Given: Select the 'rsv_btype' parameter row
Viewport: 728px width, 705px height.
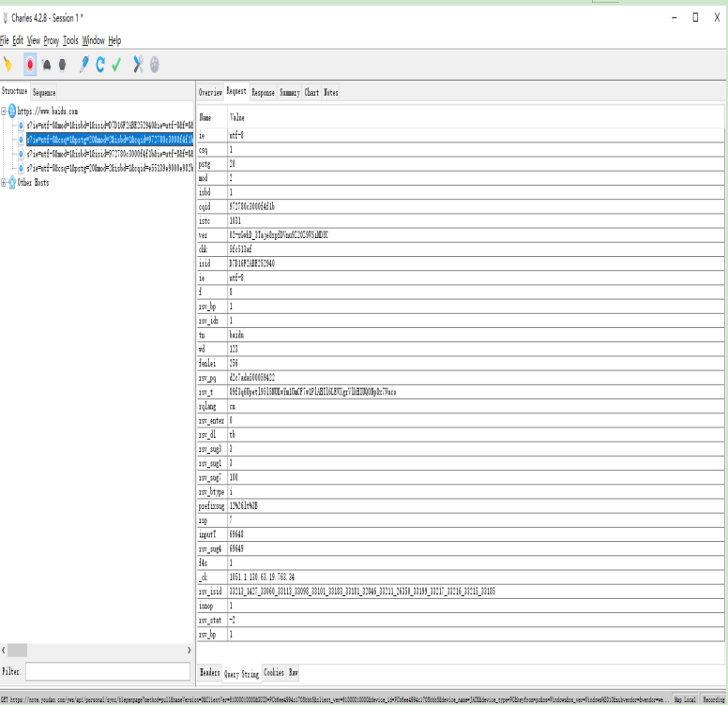Looking at the screenshot, I should point(461,491).
